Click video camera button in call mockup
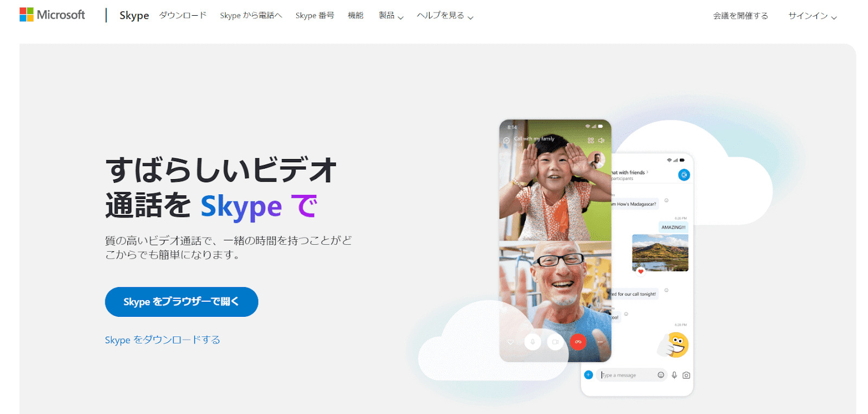 click(556, 342)
